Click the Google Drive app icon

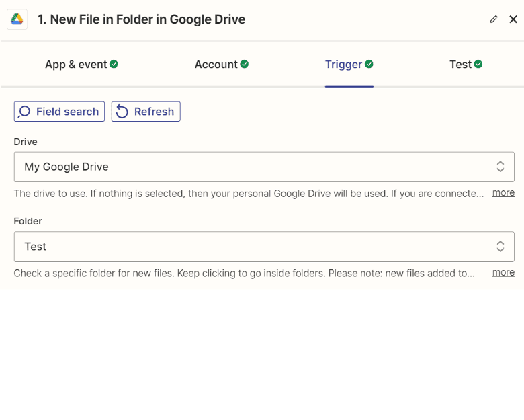(17, 19)
